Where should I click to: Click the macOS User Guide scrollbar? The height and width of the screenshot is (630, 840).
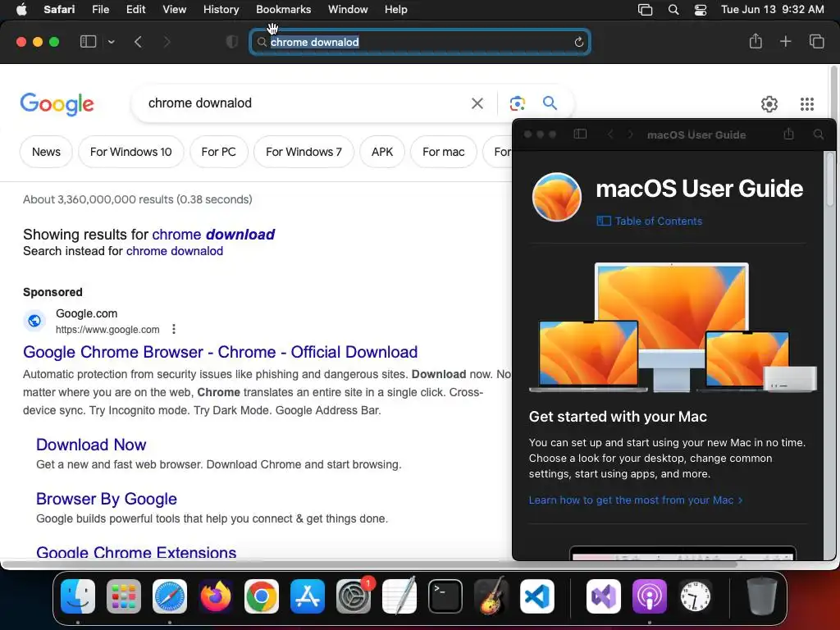point(830,179)
